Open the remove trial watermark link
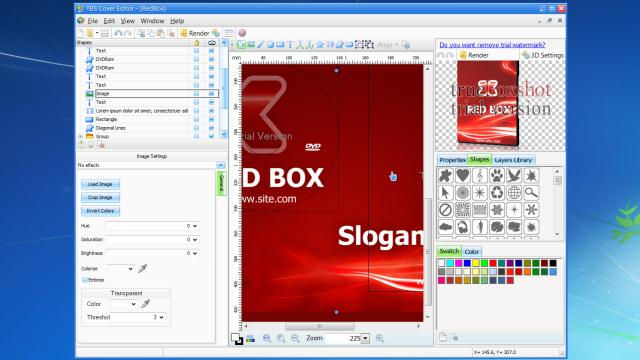Viewport: 640px width, 360px height. 492,45
